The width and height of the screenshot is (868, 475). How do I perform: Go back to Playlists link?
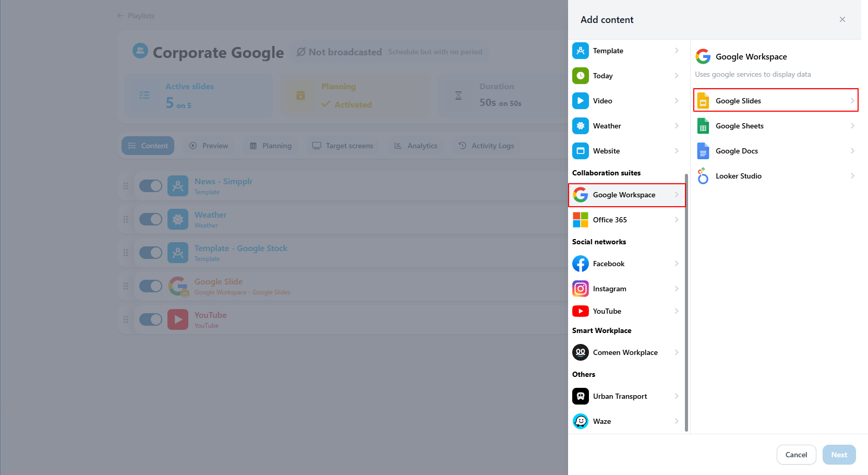click(136, 16)
